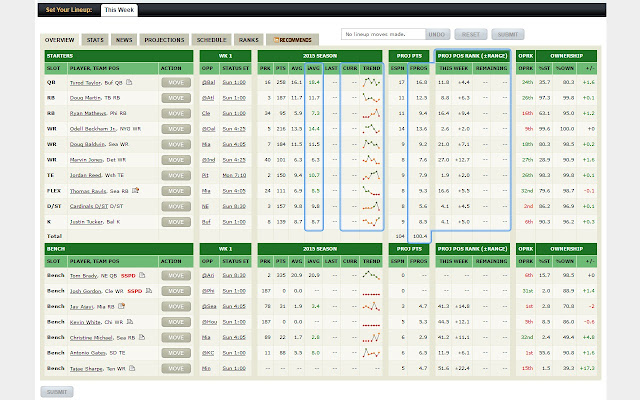This screenshot has height=400, width=640.
Task: Click Move for benched Tajae Sharpe
Action: (x=176, y=369)
